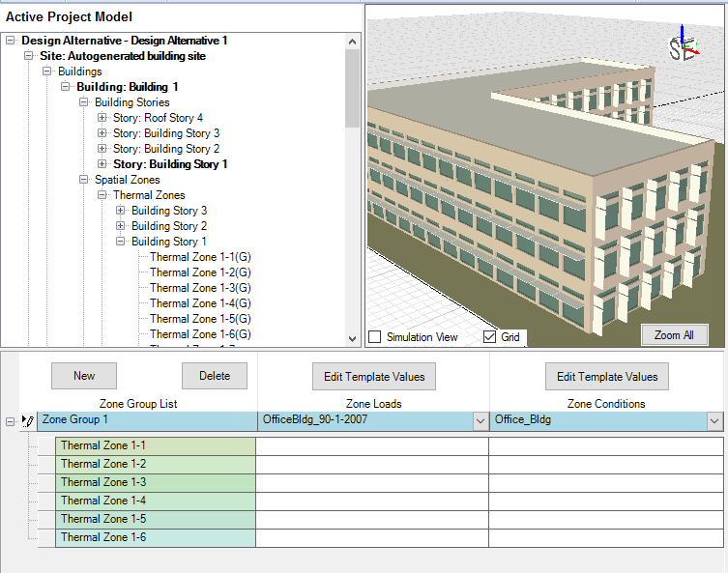Select the Story: Building Story 1 label
Image resolution: width=728 pixels, height=573 pixels.
pos(170,163)
